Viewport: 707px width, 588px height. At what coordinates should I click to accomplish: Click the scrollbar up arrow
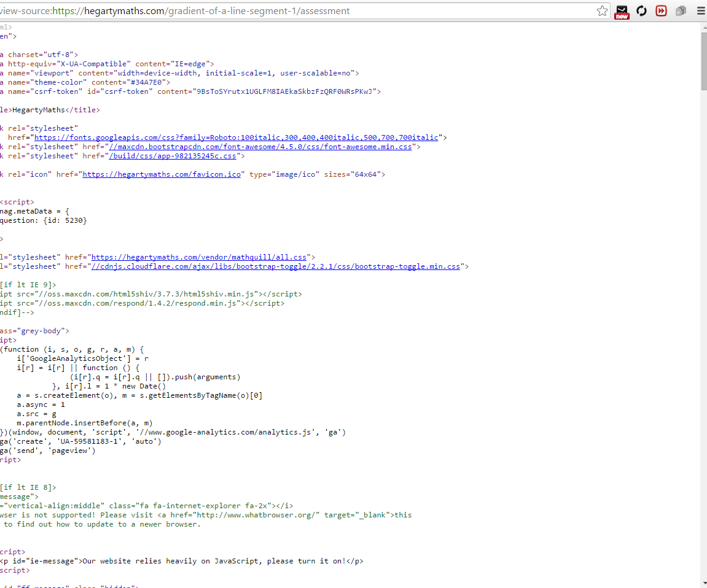[x=704, y=28]
